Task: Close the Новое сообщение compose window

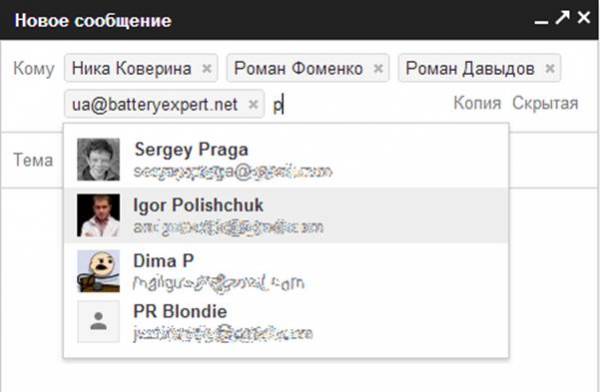Action: (584, 17)
